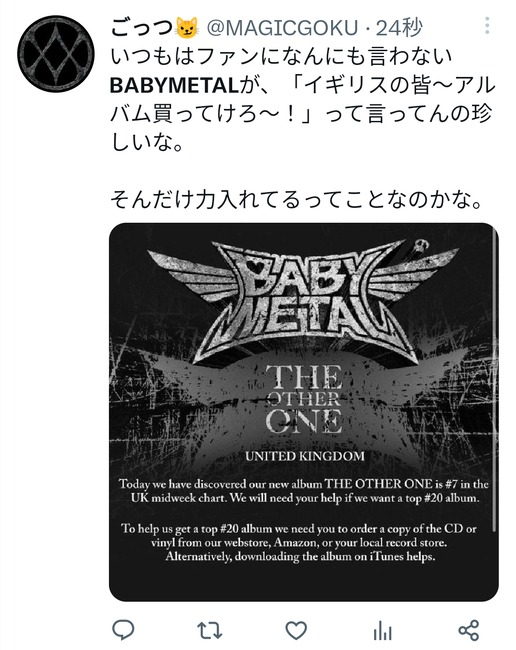The height and width of the screenshot is (650, 516).
Task: View tweet analytics bar chart icon
Action: pyautogui.click(x=383, y=631)
